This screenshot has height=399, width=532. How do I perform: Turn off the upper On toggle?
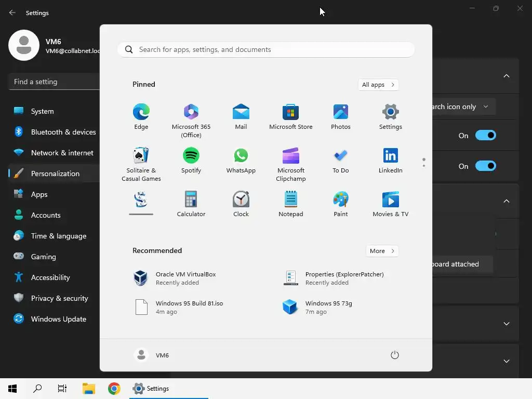(x=486, y=136)
